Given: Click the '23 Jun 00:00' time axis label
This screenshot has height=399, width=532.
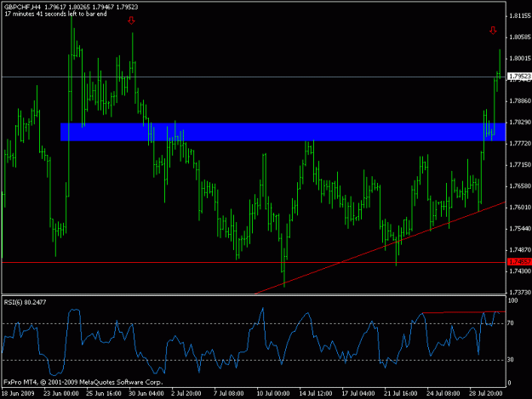Looking at the screenshot, I should (61, 393).
